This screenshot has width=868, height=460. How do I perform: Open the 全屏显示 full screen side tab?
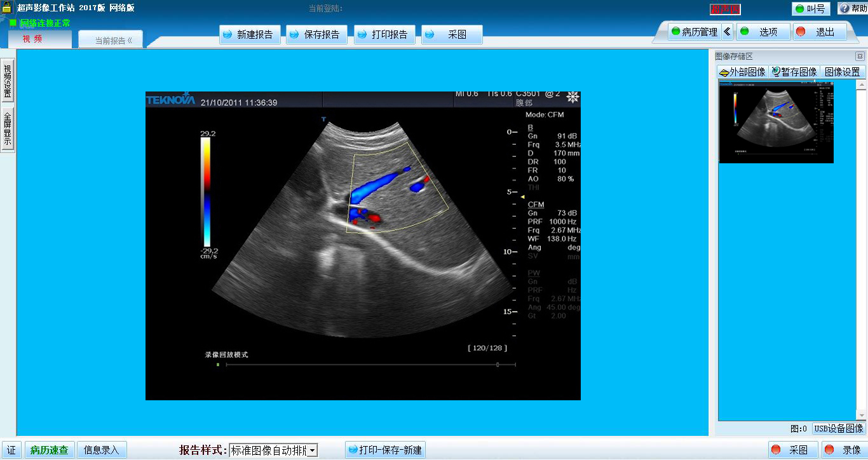click(8, 130)
